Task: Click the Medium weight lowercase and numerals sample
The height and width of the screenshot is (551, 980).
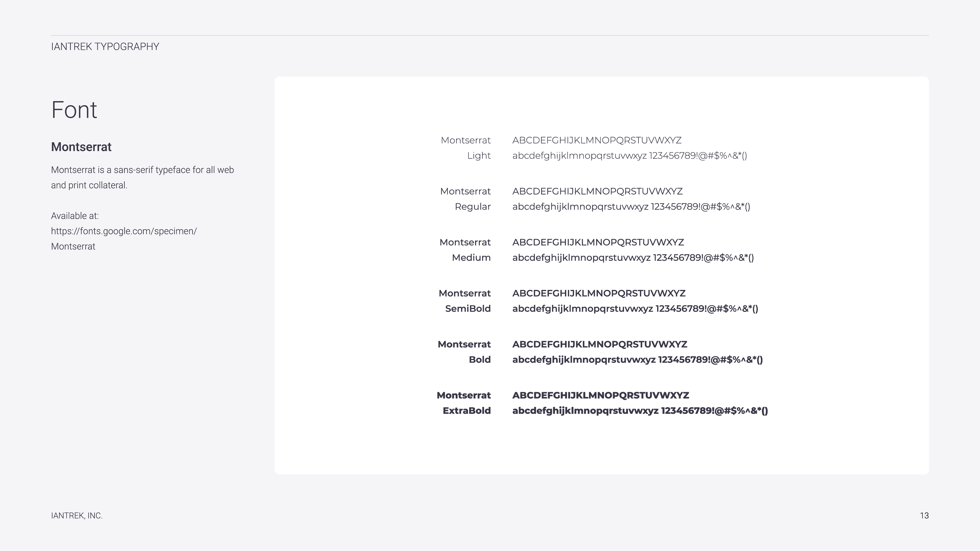Action: click(x=633, y=257)
